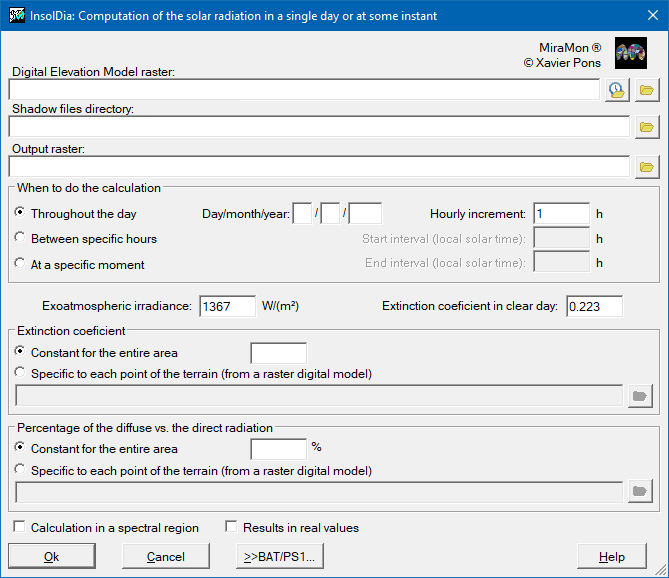Toggle Results in real values checkbox
Viewport: 669px width, 578px height.
pos(232,527)
